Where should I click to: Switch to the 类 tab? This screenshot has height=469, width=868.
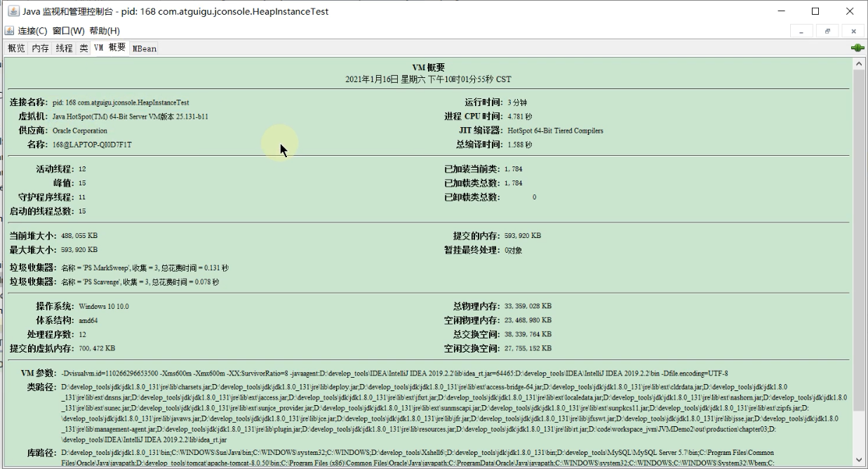[84, 48]
